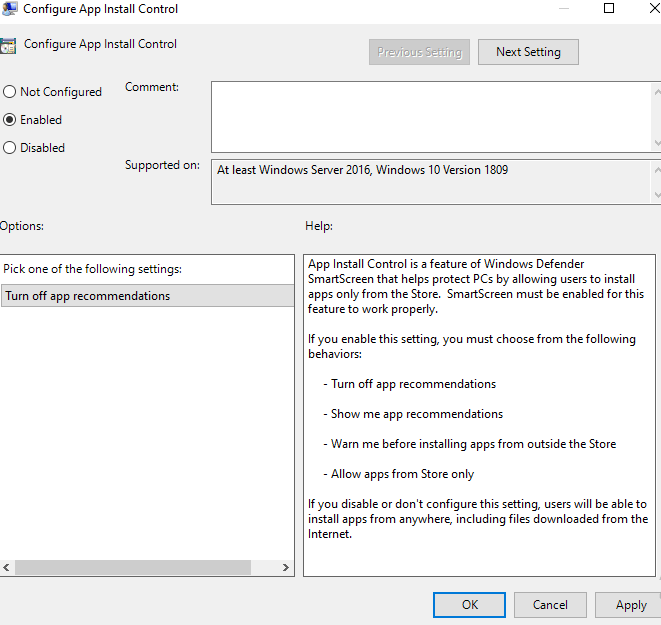Close the Configure App Install Control window
The image size is (661, 625).
click(x=655, y=8)
